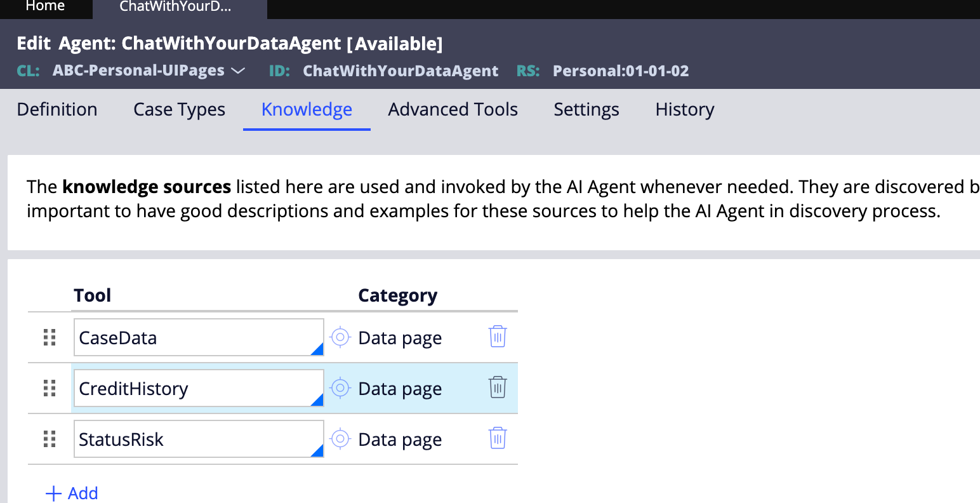980x503 pixels.
Task: Go to the Settings tab
Action: point(586,109)
